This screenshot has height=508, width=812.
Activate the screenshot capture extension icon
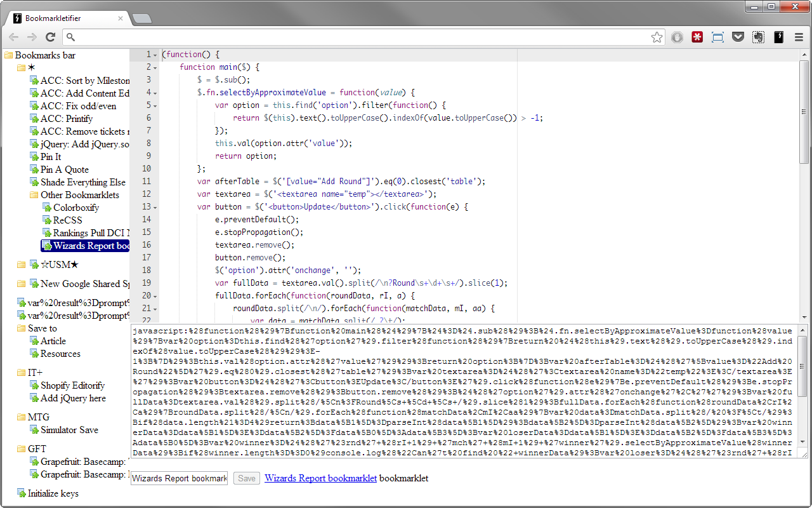717,37
